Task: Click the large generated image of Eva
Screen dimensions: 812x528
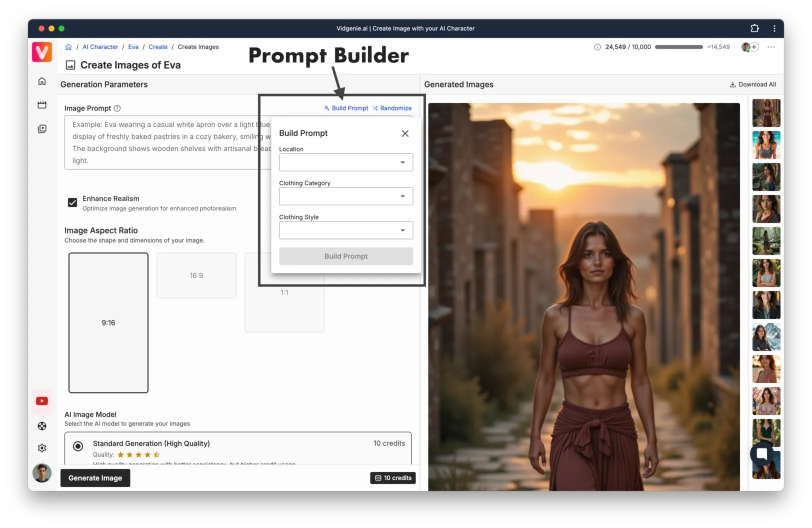Action: pyautogui.click(x=584, y=297)
